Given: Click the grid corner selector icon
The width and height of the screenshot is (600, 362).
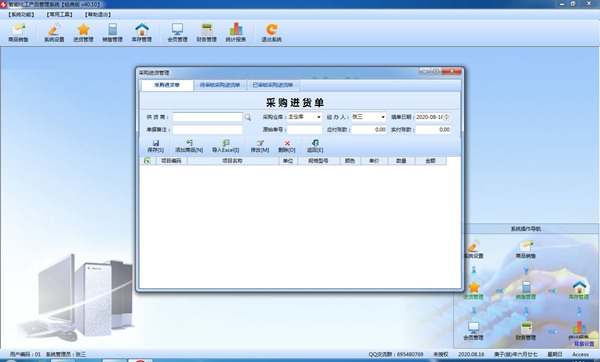Looking at the screenshot, I should (x=147, y=161).
